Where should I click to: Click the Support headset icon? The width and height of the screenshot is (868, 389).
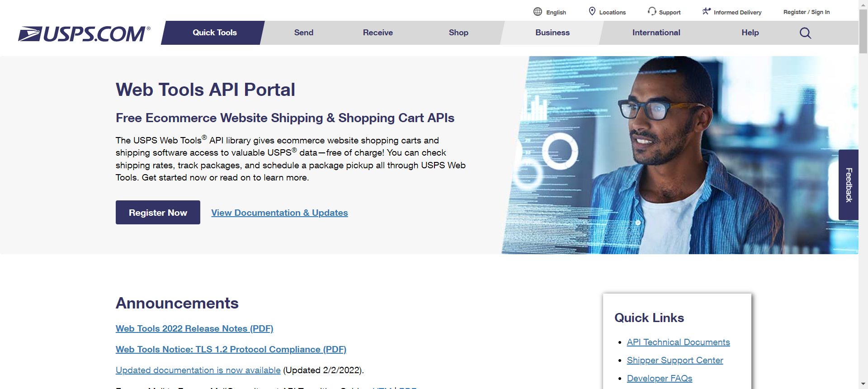click(x=652, y=11)
